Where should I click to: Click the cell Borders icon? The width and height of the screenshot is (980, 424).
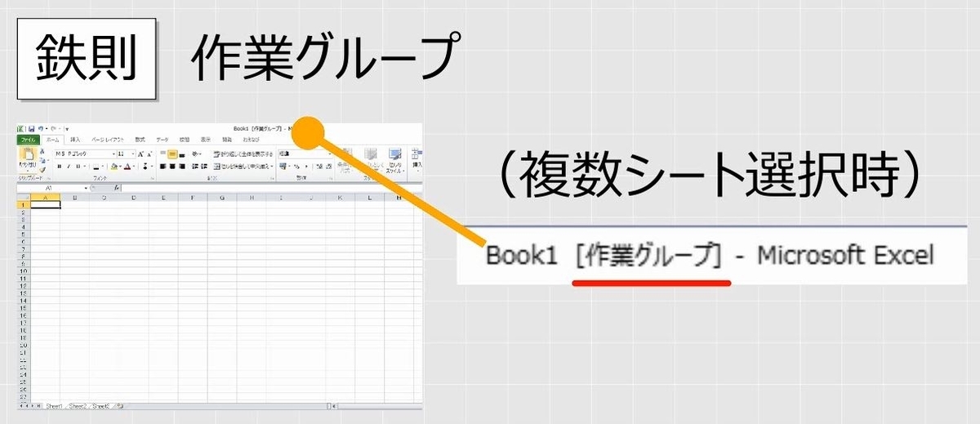click(x=96, y=167)
